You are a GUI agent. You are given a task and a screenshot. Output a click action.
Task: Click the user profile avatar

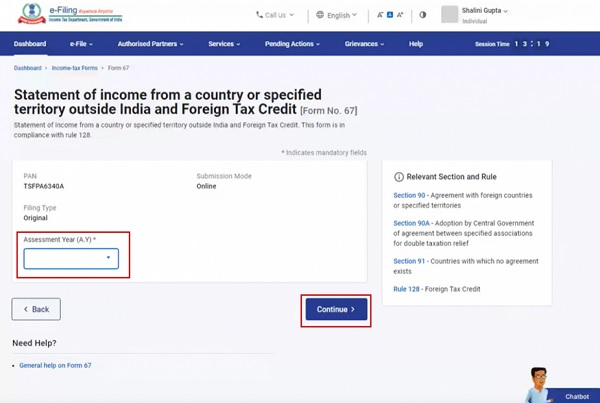click(x=450, y=15)
